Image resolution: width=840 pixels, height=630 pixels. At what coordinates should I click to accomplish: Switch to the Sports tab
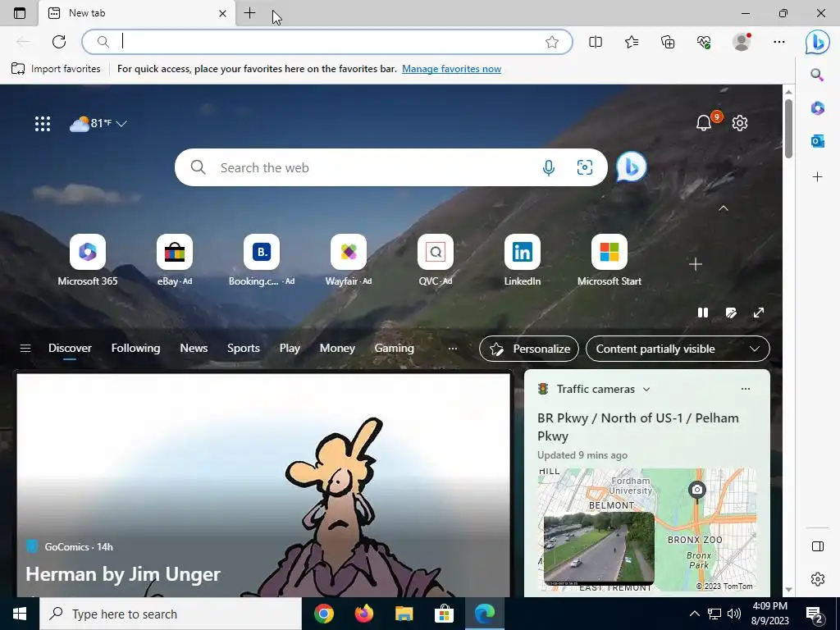[x=243, y=348]
